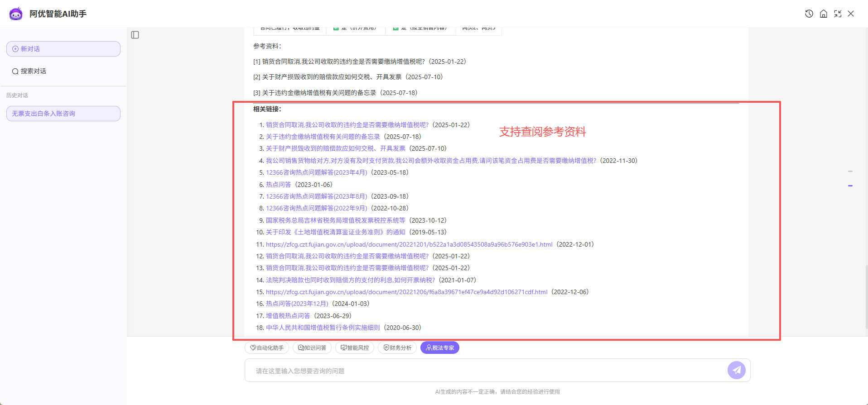This screenshot has height=405, width=868.
Task: Select the 财务分析 mode
Action: pos(397,348)
